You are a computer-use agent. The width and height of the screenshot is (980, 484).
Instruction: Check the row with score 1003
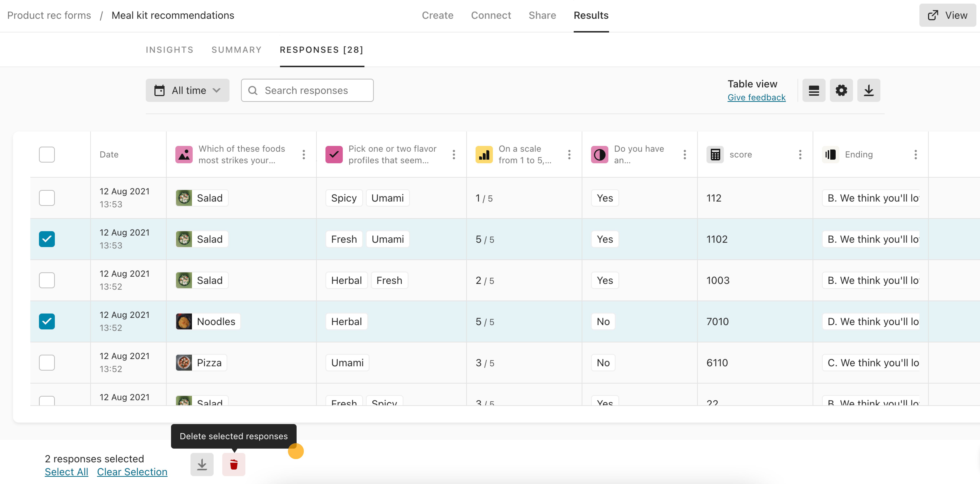click(47, 280)
